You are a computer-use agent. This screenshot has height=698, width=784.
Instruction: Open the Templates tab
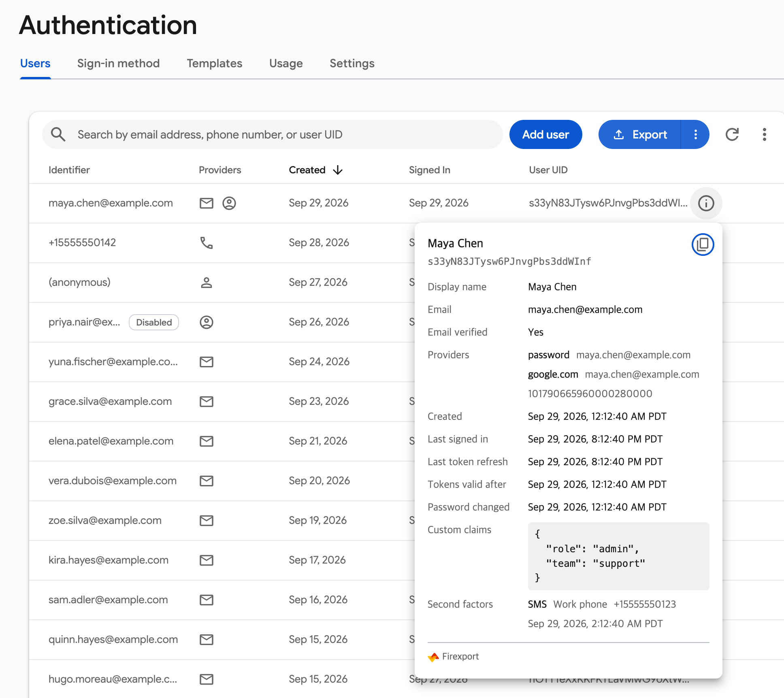point(215,64)
